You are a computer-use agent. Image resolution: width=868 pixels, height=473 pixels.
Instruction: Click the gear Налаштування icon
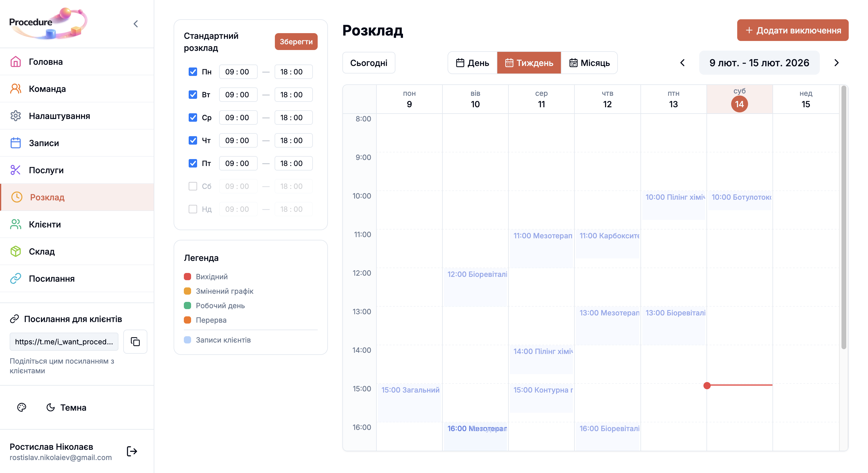click(15, 116)
